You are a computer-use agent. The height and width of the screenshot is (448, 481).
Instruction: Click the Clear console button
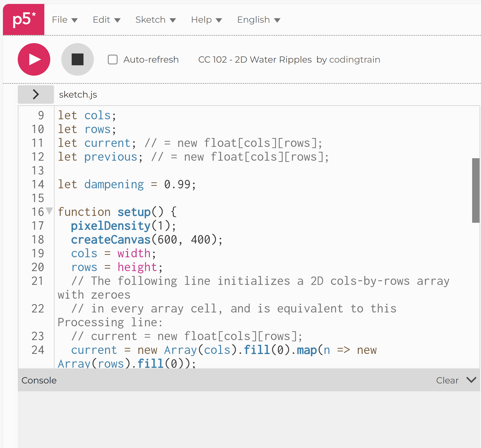point(447,380)
